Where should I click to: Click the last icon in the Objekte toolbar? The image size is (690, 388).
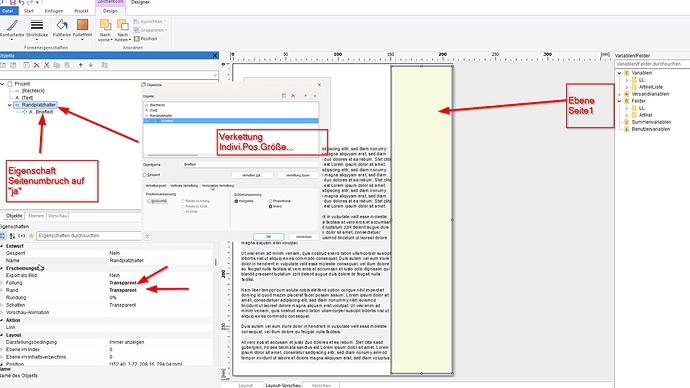pos(104,65)
